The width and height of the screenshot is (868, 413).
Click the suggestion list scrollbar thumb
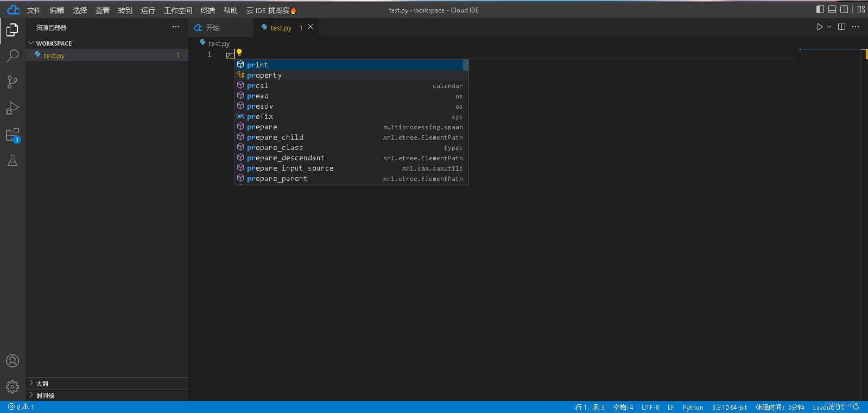pos(466,65)
